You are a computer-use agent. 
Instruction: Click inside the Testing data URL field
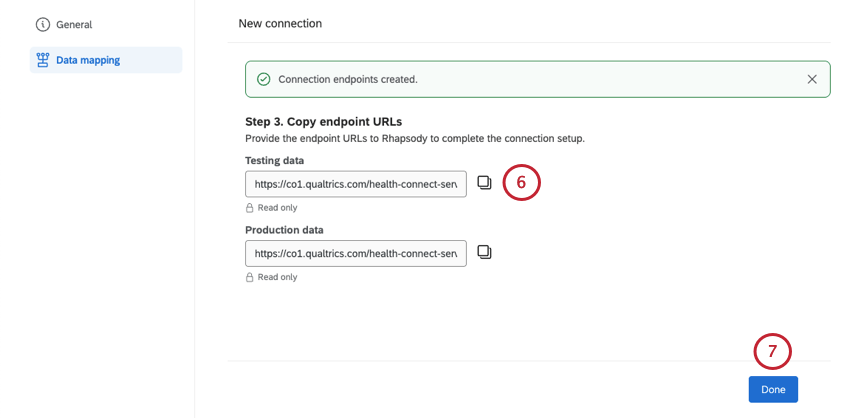[x=355, y=184]
